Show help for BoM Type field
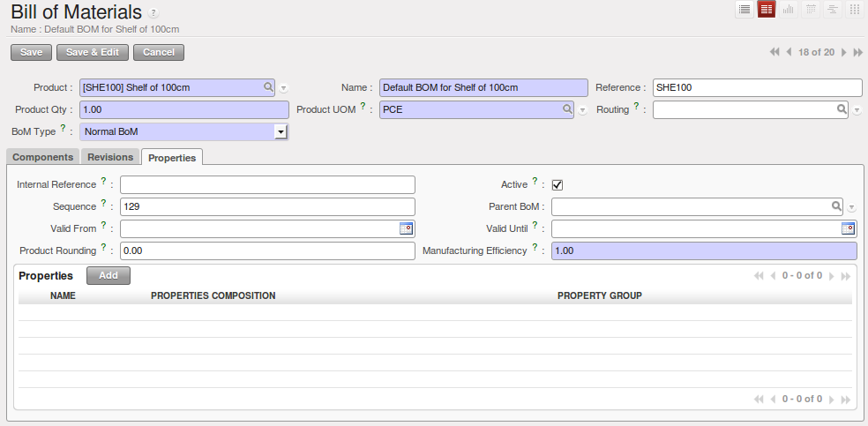Screen dimensions: 868x426 point(64,128)
